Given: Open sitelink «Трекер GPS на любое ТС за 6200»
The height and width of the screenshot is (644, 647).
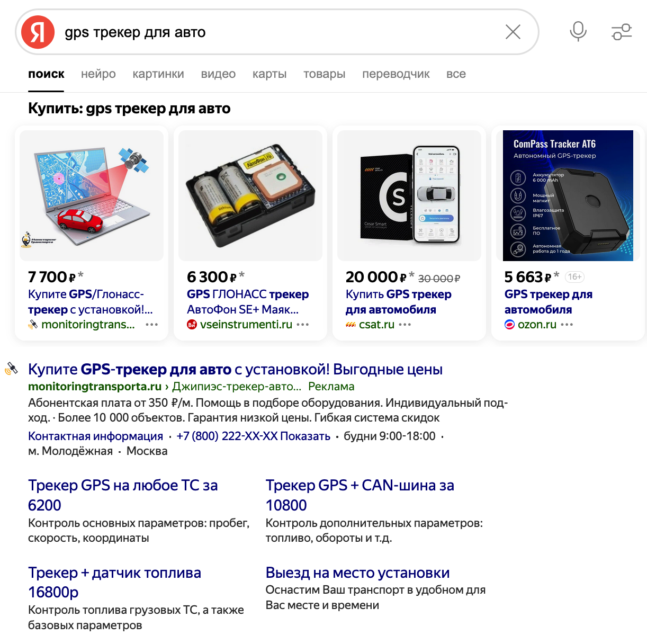Looking at the screenshot, I should [123, 495].
